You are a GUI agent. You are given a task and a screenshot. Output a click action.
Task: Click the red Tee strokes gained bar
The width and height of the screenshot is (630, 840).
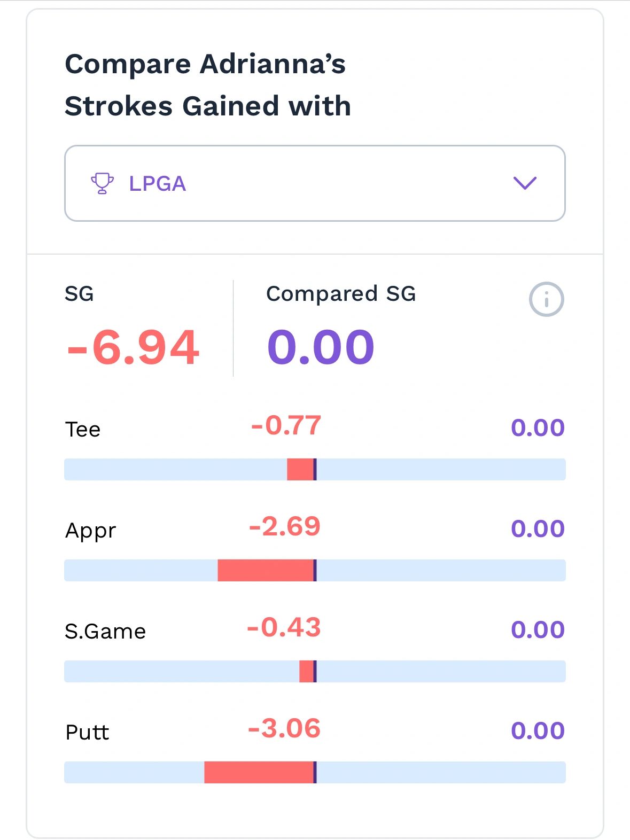pyautogui.click(x=300, y=470)
